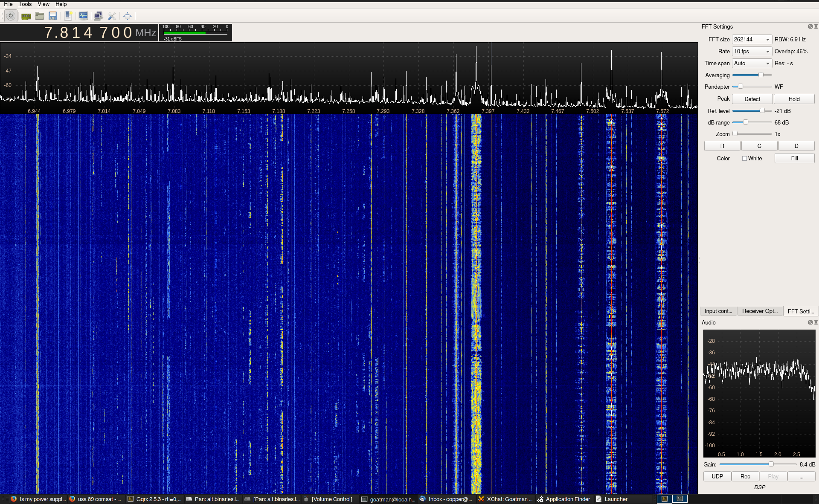Click the audio spectrum plot
The width and height of the screenshot is (819, 504).
pos(759,393)
